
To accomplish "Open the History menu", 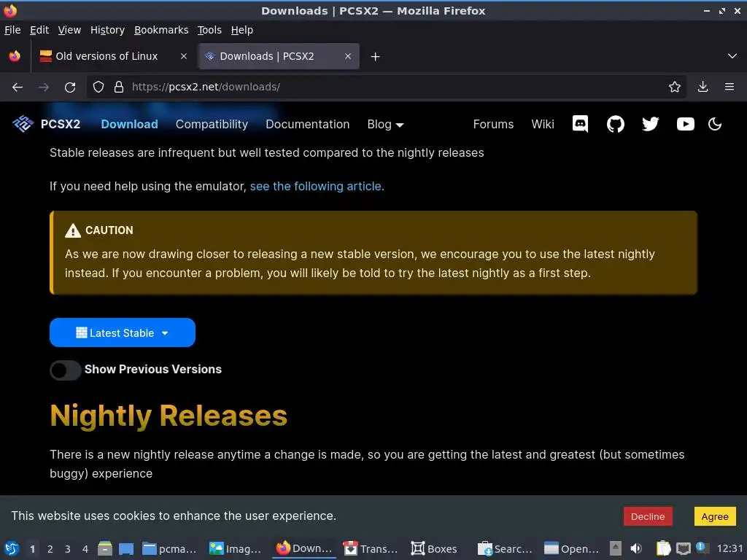I will (x=107, y=30).
